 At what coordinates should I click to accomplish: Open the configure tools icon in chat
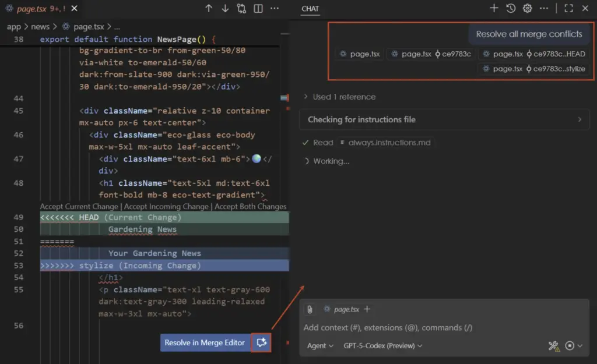click(553, 346)
